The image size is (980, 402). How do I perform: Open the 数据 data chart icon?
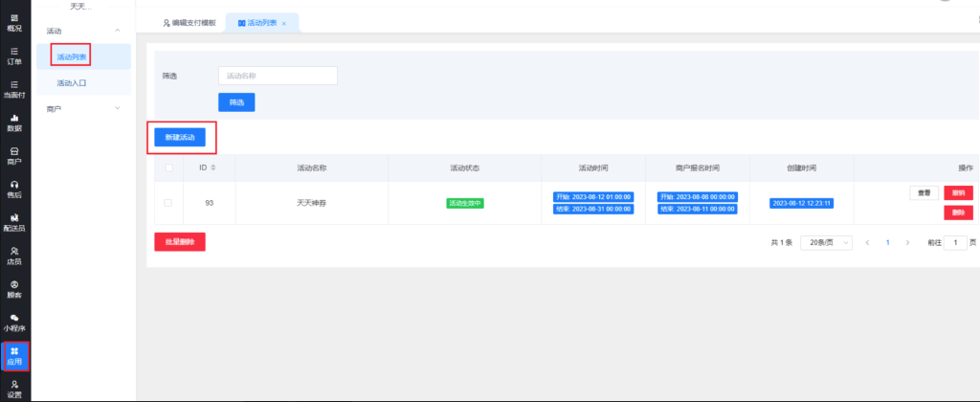pos(14,123)
